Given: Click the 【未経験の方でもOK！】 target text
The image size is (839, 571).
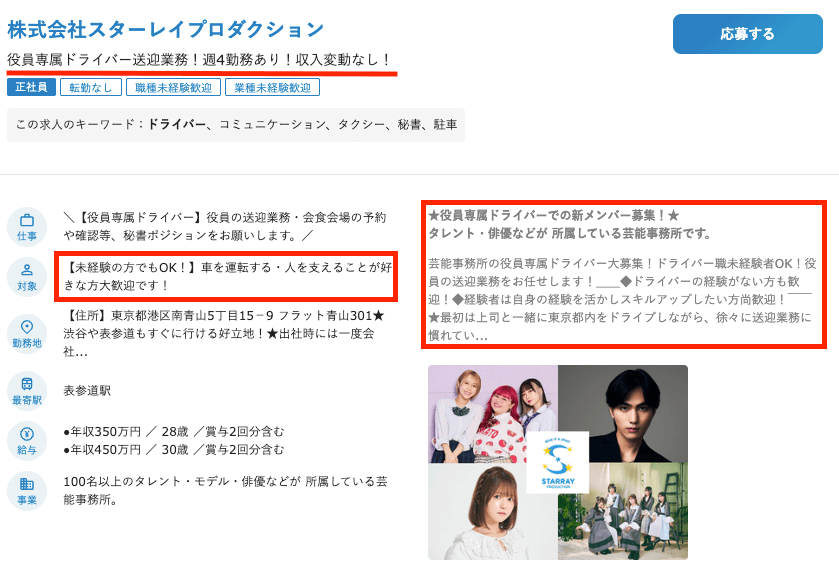Looking at the screenshot, I should (x=228, y=276).
